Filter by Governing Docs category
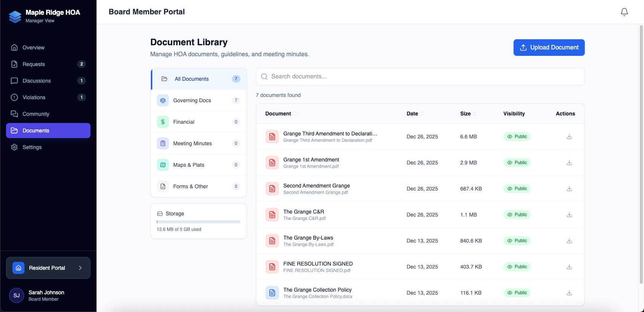This screenshot has width=644, height=312. pos(199,100)
